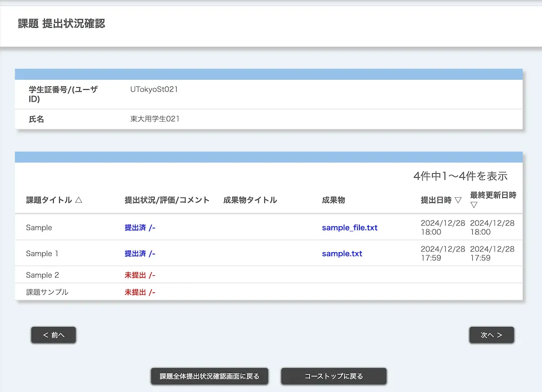Open the sample.txt deliverable file
Screen dimensions: 542x392
pos(342,253)
